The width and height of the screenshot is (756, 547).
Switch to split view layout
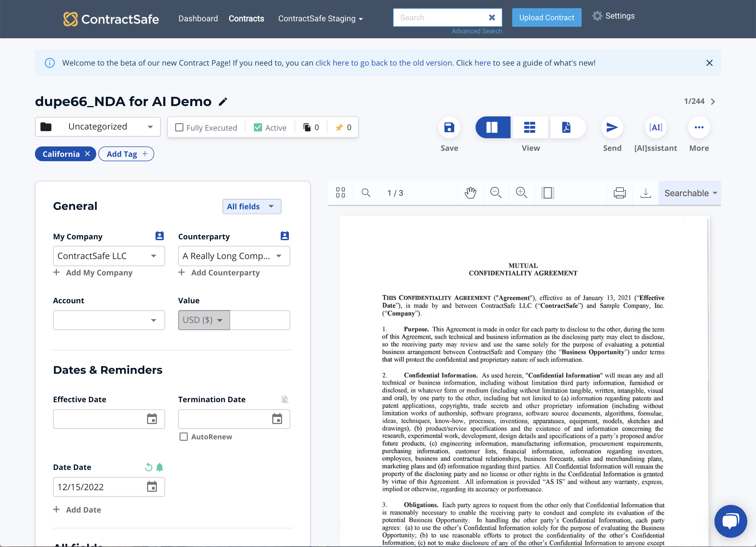coord(493,127)
